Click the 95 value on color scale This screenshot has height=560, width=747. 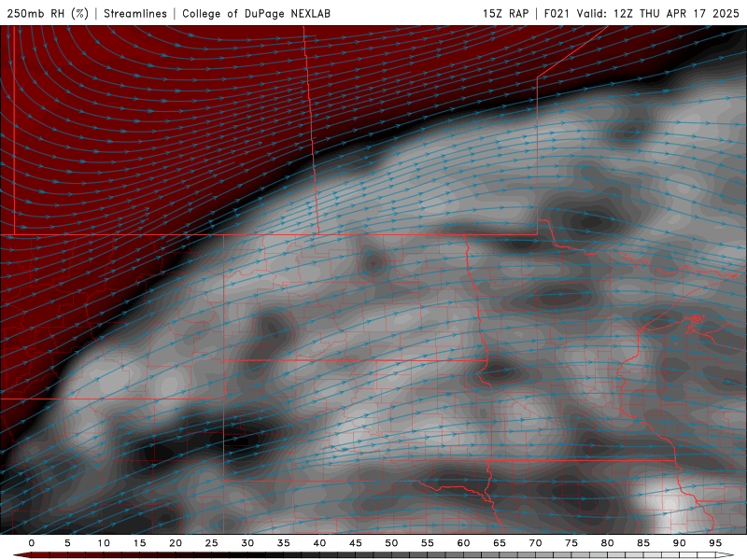(x=715, y=543)
